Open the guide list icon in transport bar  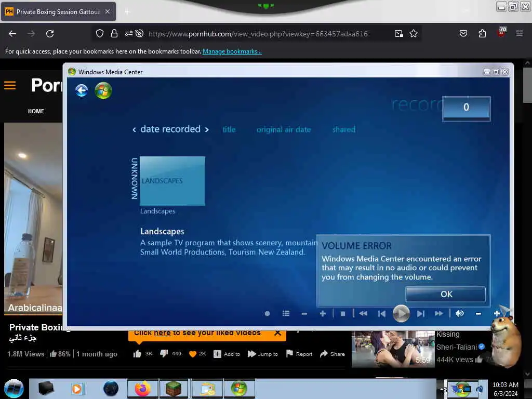click(x=286, y=313)
